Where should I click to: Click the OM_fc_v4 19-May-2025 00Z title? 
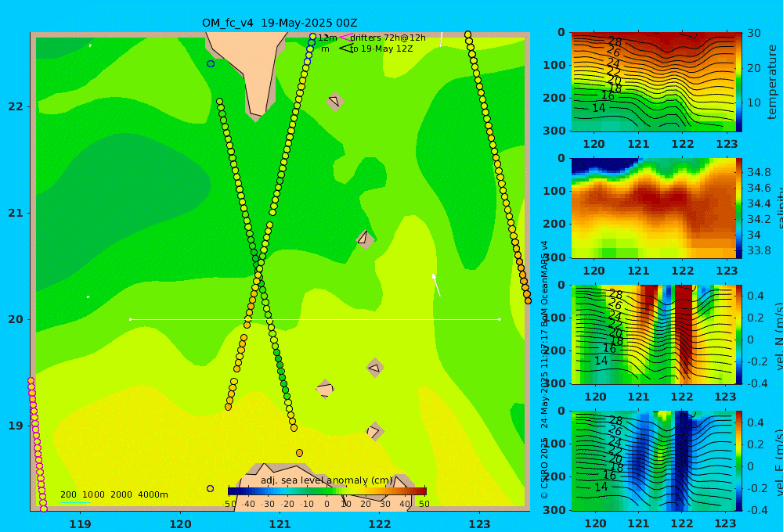point(280,23)
